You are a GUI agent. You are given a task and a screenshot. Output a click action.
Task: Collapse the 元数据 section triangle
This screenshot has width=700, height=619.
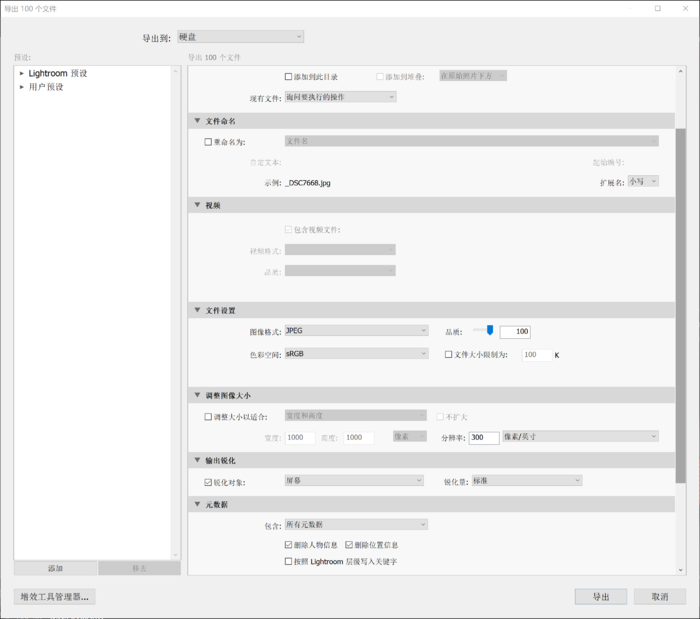pyautogui.click(x=197, y=504)
